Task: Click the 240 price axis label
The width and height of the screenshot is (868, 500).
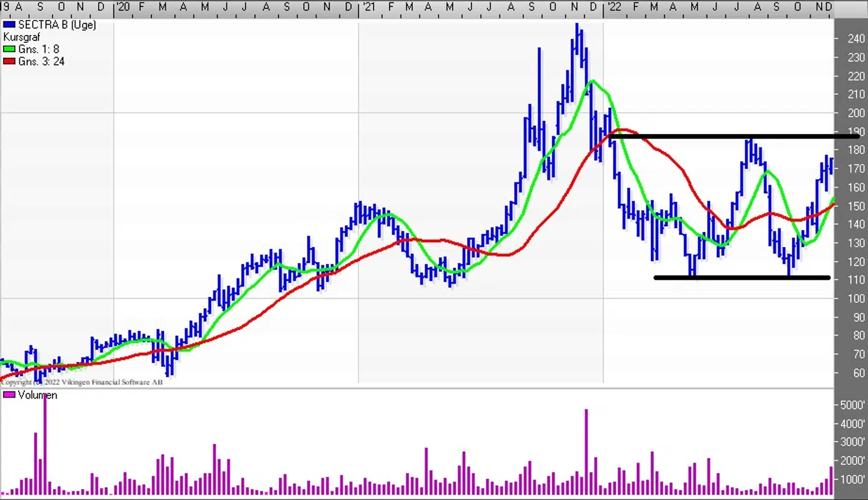Action: coord(856,39)
